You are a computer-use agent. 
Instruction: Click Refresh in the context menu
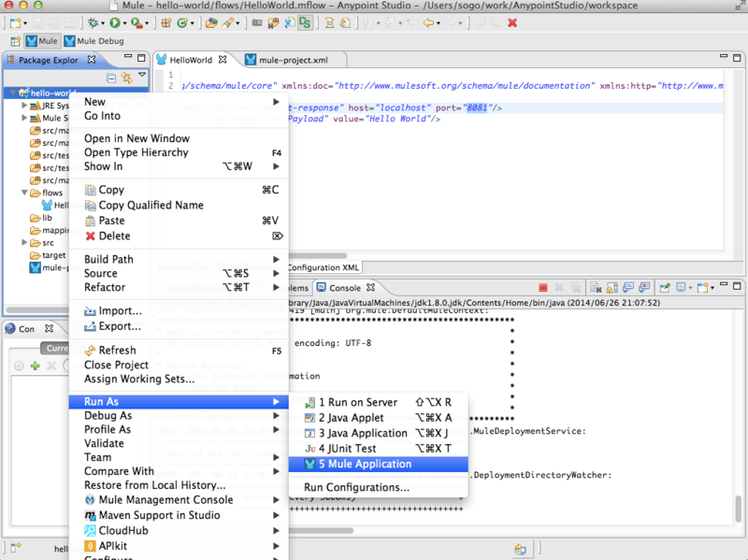coord(179,351)
